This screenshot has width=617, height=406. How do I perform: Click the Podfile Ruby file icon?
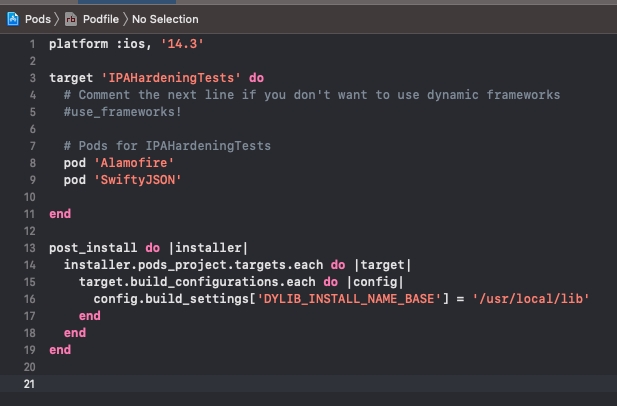pos(71,19)
